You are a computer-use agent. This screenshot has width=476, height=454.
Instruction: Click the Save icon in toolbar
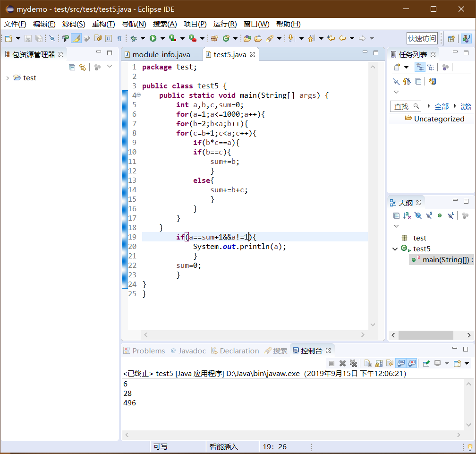28,38
